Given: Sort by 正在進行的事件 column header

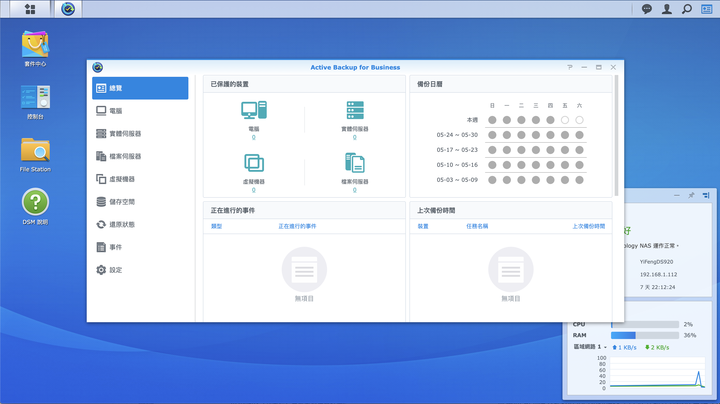Looking at the screenshot, I should coord(297,226).
